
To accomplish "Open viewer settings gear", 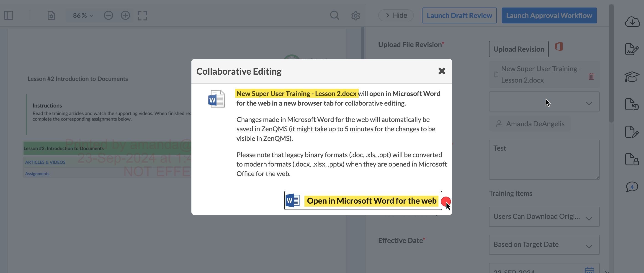I will [x=355, y=16].
